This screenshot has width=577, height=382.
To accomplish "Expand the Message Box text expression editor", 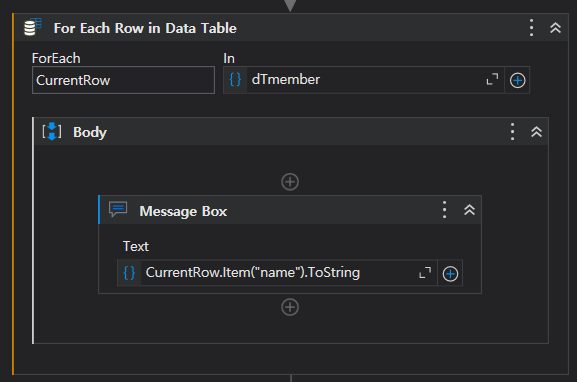I will tap(425, 273).
